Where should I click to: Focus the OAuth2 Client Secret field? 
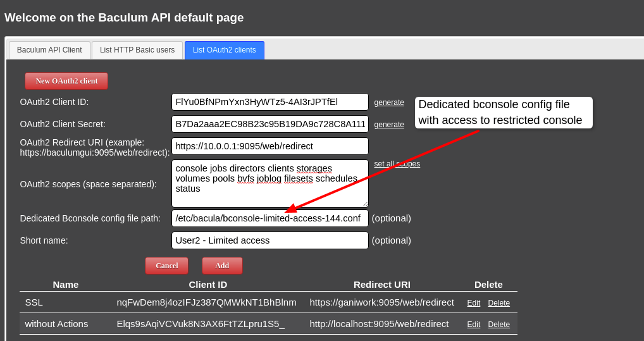[x=270, y=124]
